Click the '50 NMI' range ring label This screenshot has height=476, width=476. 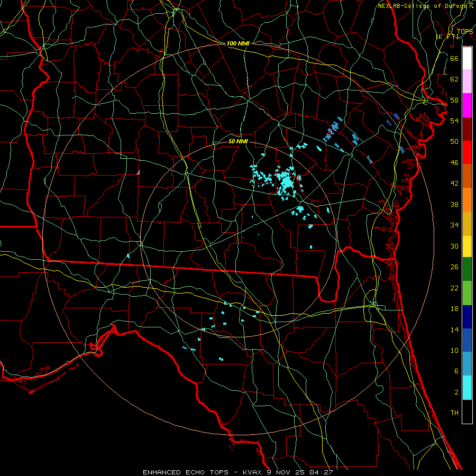pos(238,141)
